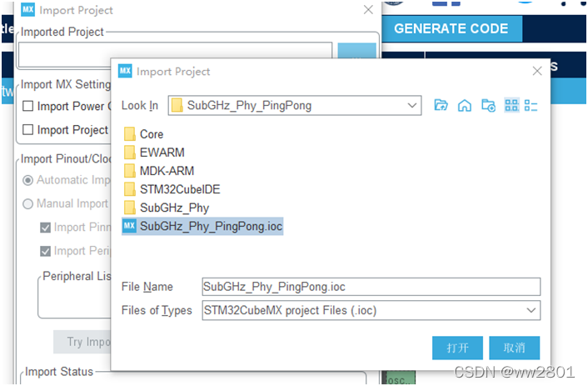Toggle the Import Project checkbox
588x386 pixels.
point(28,129)
